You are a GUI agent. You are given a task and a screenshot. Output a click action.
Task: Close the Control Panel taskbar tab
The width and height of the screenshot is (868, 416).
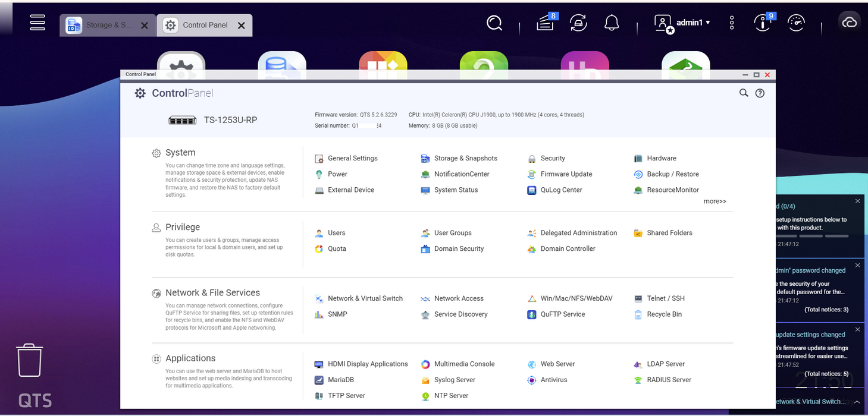tap(241, 26)
